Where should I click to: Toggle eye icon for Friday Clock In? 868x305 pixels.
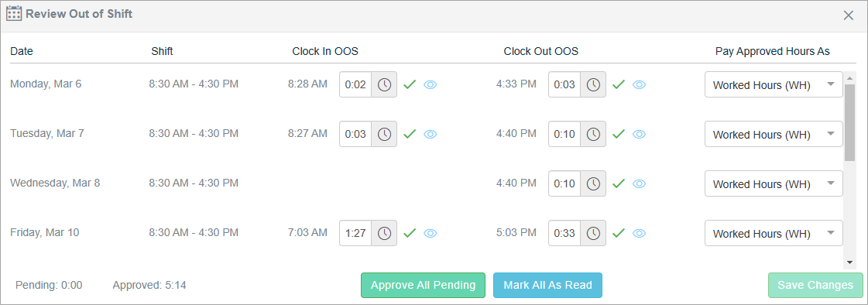tap(430, 234)
